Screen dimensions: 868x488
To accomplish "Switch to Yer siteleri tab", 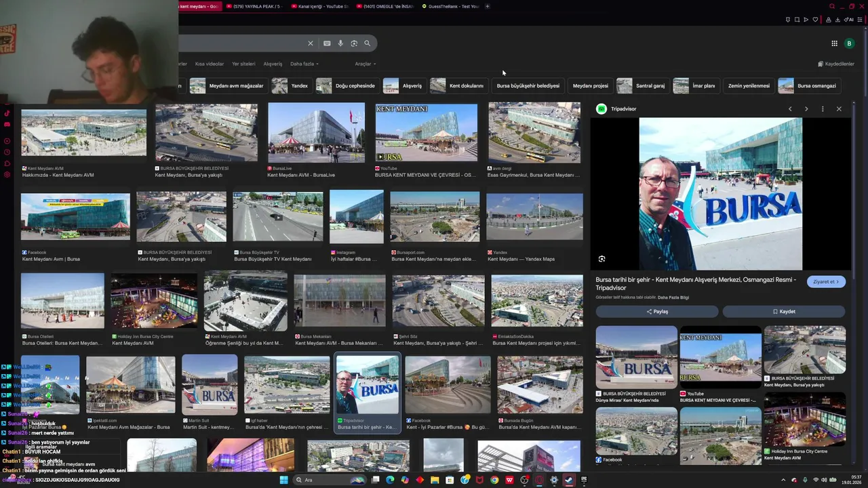I will tap(243, 64).
